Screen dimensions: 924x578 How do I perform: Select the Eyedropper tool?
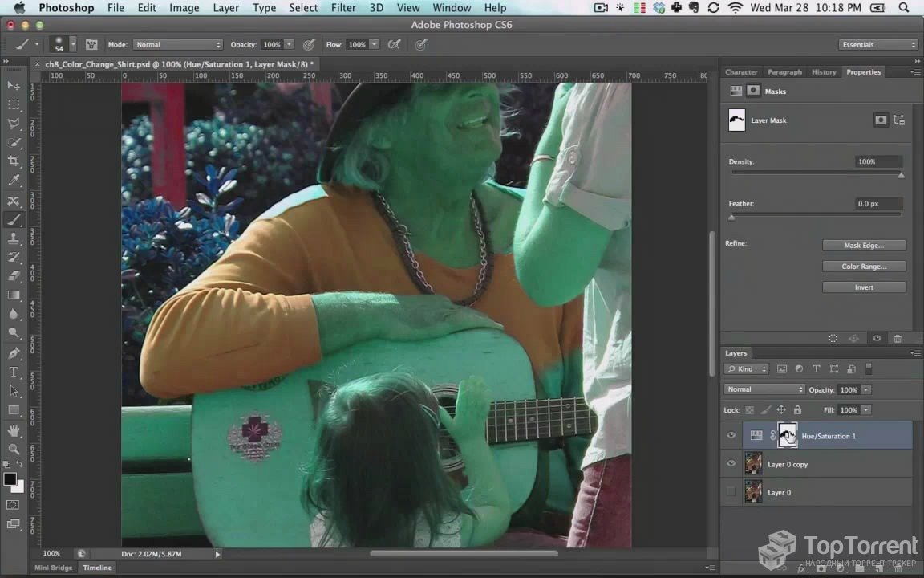click(x=14, y=180)
